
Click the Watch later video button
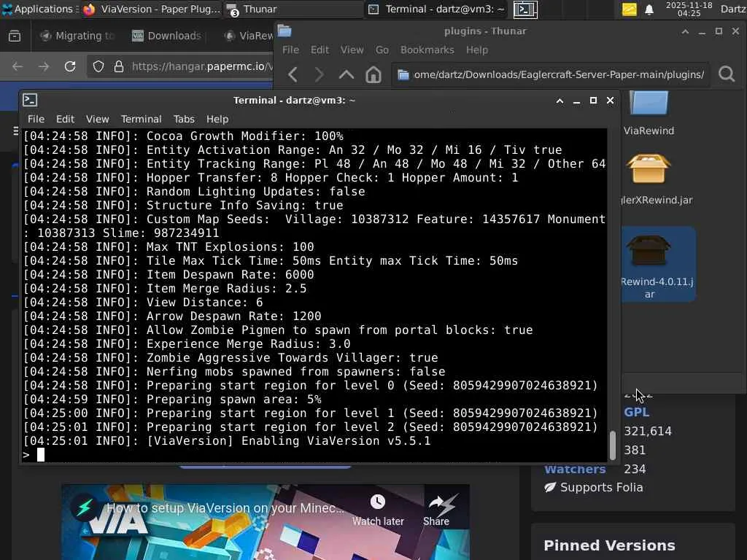point(378,510)
